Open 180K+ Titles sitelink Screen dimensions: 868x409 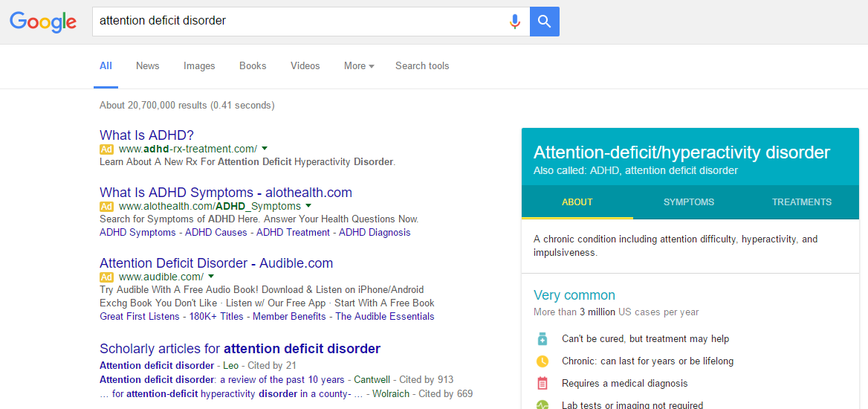tap(216, 317)
